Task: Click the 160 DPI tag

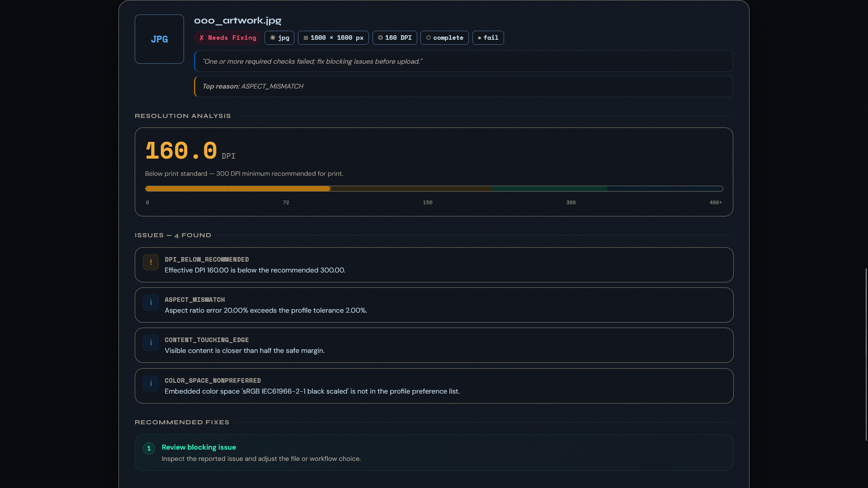Action: pos(395,38)
